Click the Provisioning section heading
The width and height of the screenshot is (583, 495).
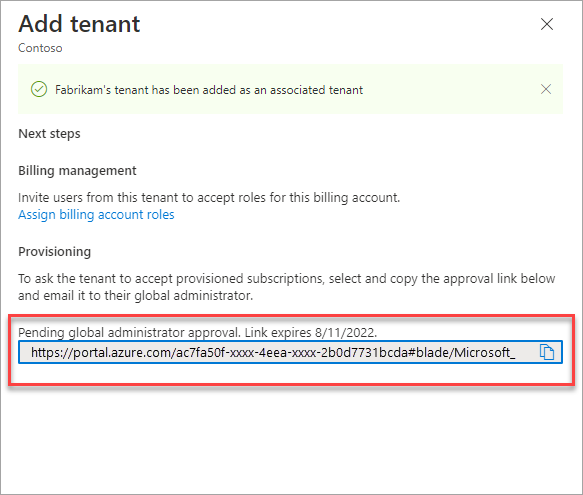point(55,252)
